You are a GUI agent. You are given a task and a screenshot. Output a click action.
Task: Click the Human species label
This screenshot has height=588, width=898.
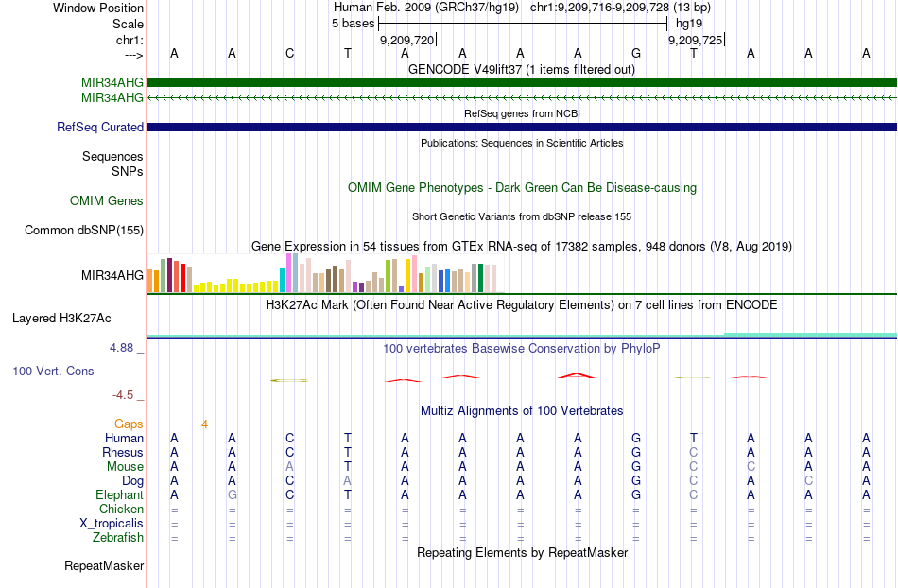(124, 438)
